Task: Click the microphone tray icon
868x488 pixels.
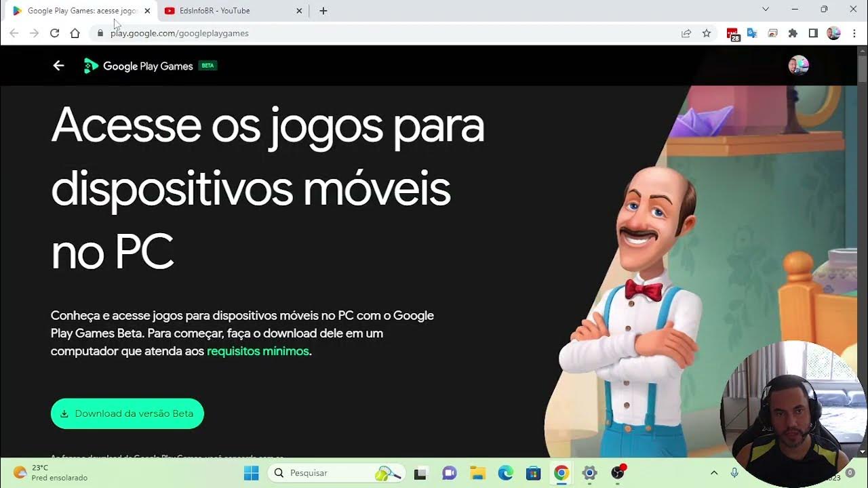Action: 734,472
